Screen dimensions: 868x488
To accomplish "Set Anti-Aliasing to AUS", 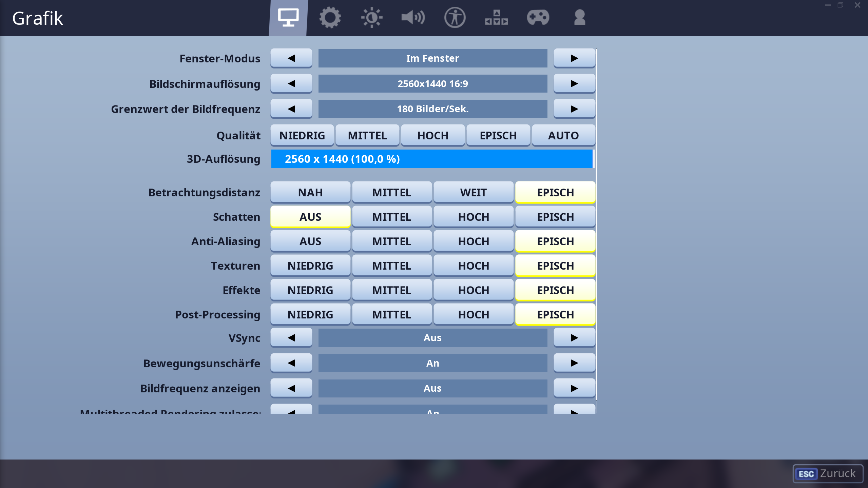I will click(310, 241).
